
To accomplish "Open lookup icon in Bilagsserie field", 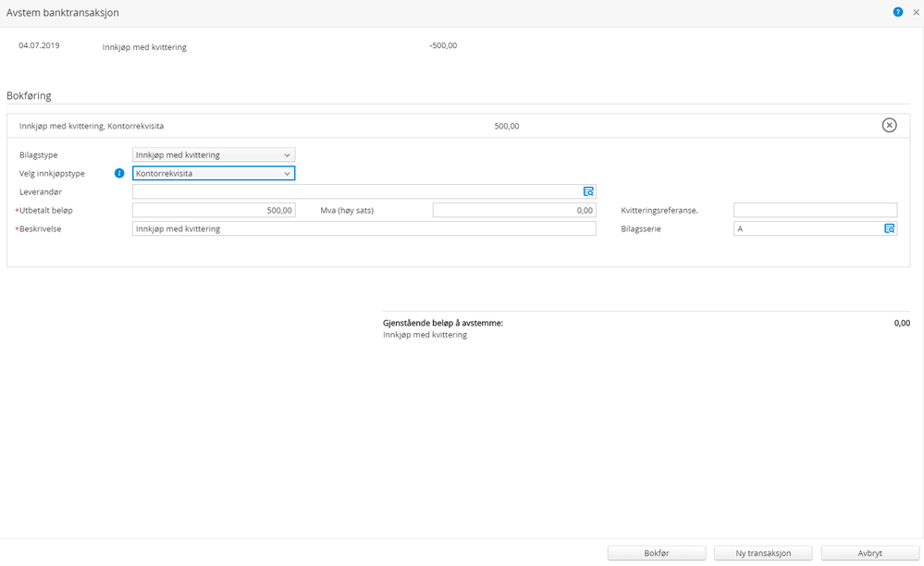I will [x=889, y=228].
